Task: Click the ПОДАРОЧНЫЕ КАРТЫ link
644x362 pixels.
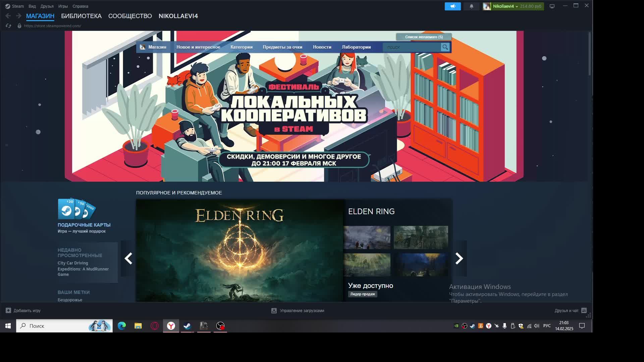Action: coord(84,225)
